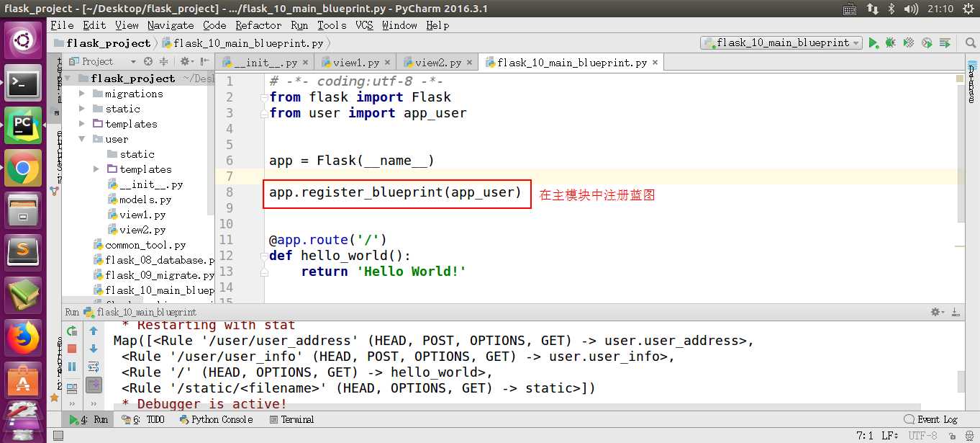Click the UTF-8 encoding indicator
Image resolution: width=980 pixels, height=443 pixels.
coord(922,436)
